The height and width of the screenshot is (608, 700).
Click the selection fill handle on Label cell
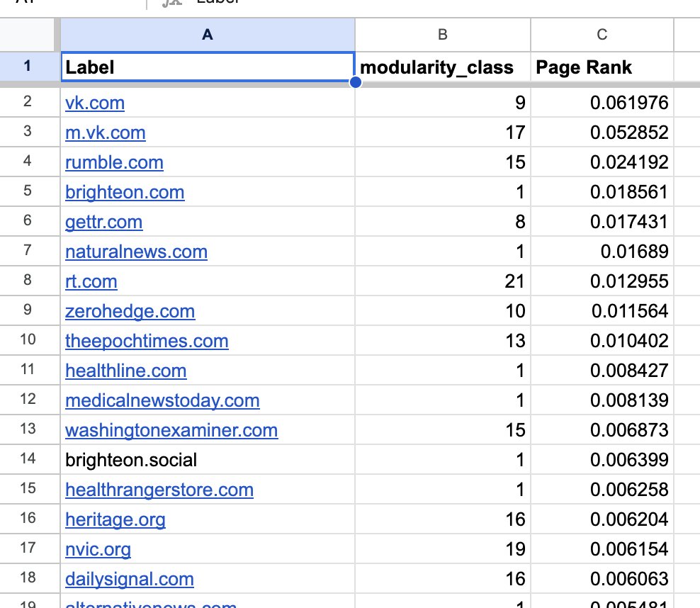pos(356,82)
